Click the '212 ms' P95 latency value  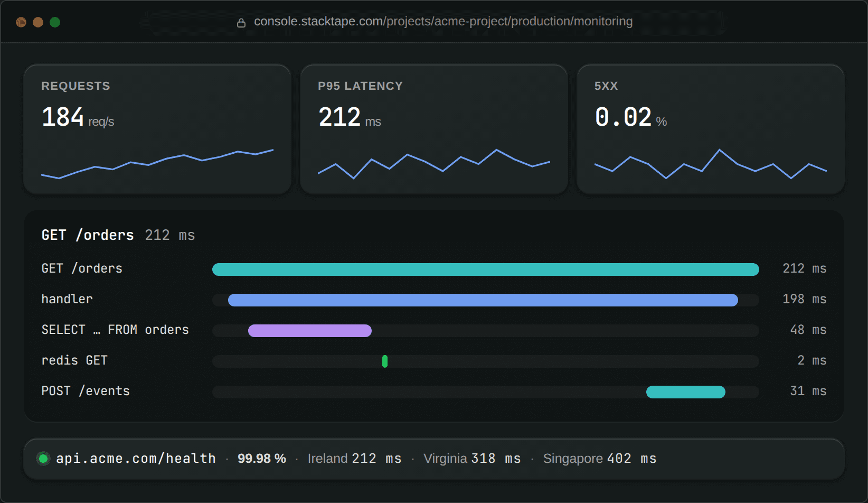click(350, 117)
